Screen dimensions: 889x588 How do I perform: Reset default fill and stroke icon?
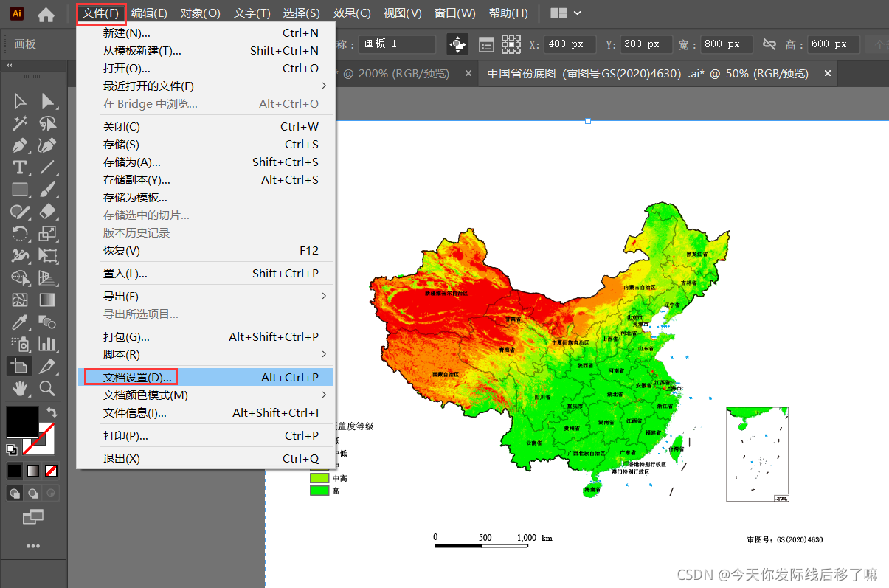click(13, 449)
